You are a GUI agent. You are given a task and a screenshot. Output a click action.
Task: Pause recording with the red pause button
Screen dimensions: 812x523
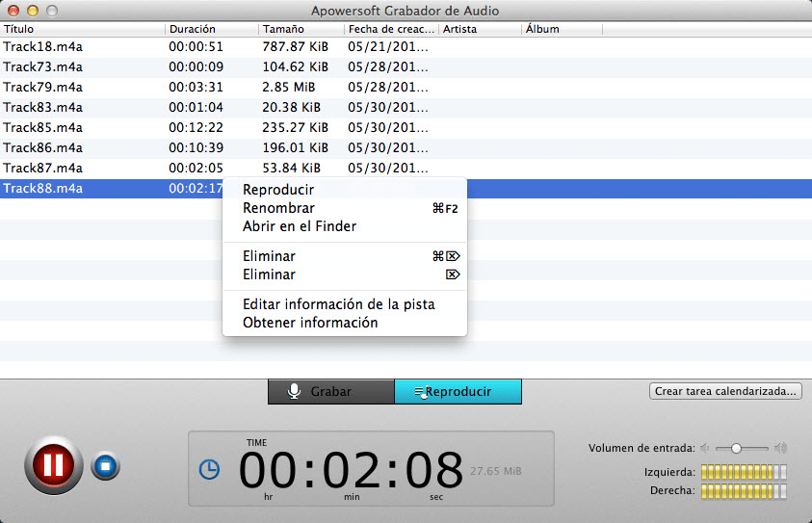pos(53,465)
